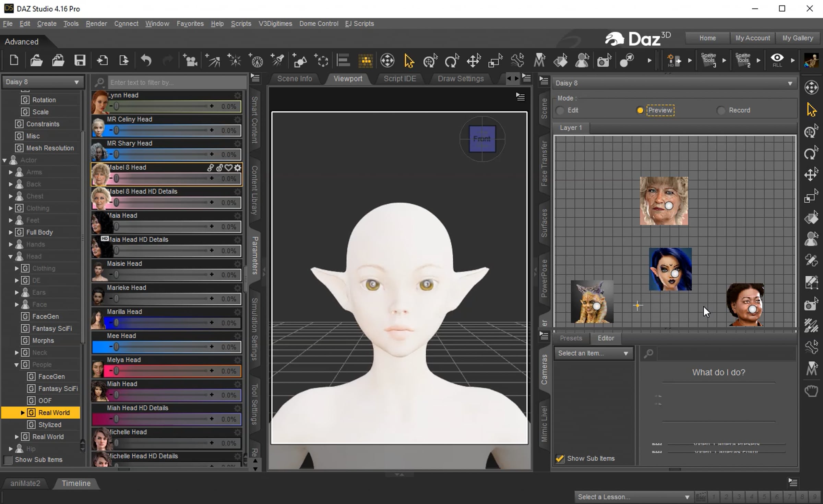Viewport: 823px width, 504px height.
Task: Click the plus button on MR Celiny Head slider
Action: click(212, 130)
